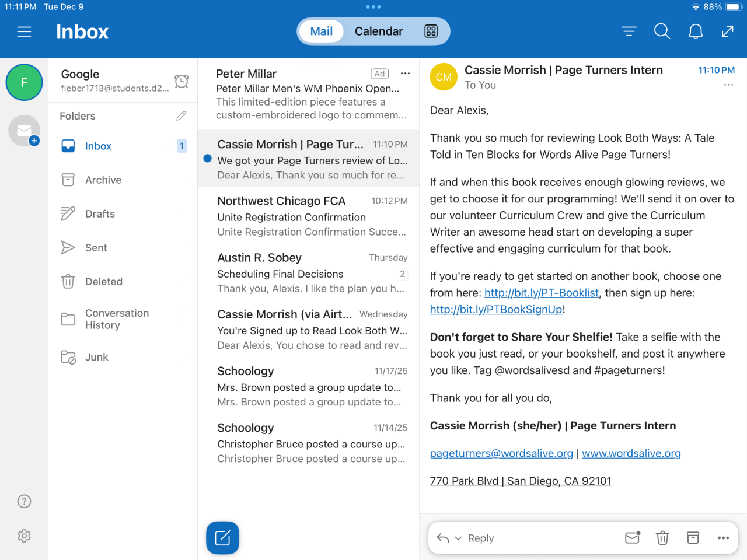Open the search magnifier
This screenshot has height=560, width=747.
click(x=662, y=32)
